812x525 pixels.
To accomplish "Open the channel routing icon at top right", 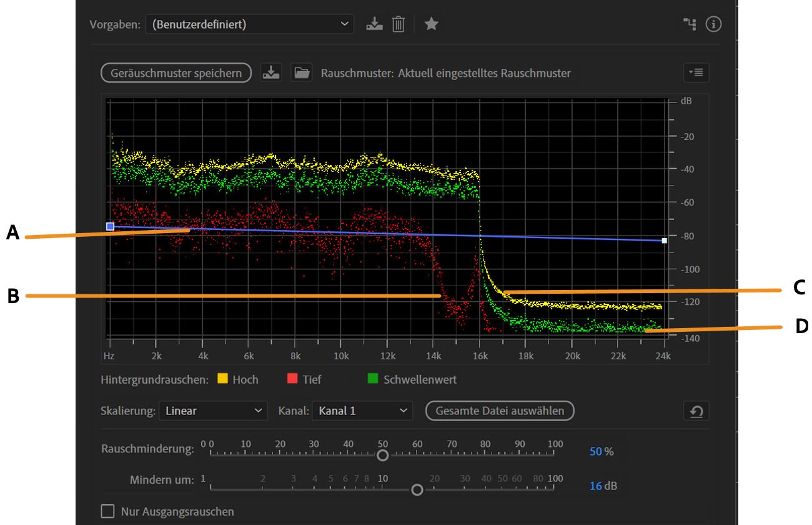I will tap(689, 24).
